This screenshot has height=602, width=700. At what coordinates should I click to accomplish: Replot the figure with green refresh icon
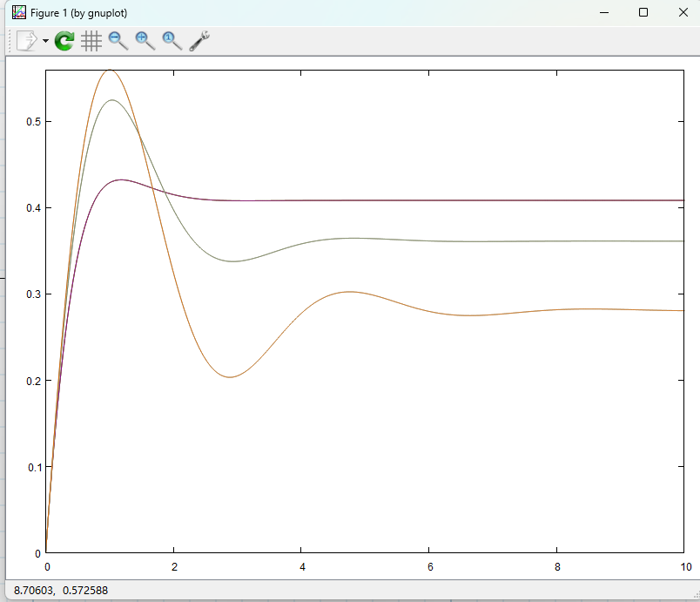(64, 41)
